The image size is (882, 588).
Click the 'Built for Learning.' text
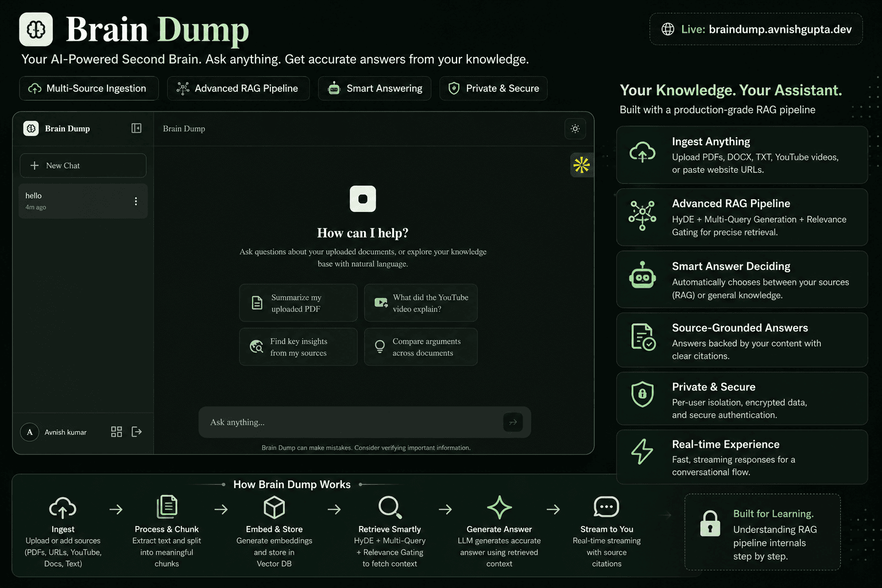pyautogui.click(x=773, y=514)
